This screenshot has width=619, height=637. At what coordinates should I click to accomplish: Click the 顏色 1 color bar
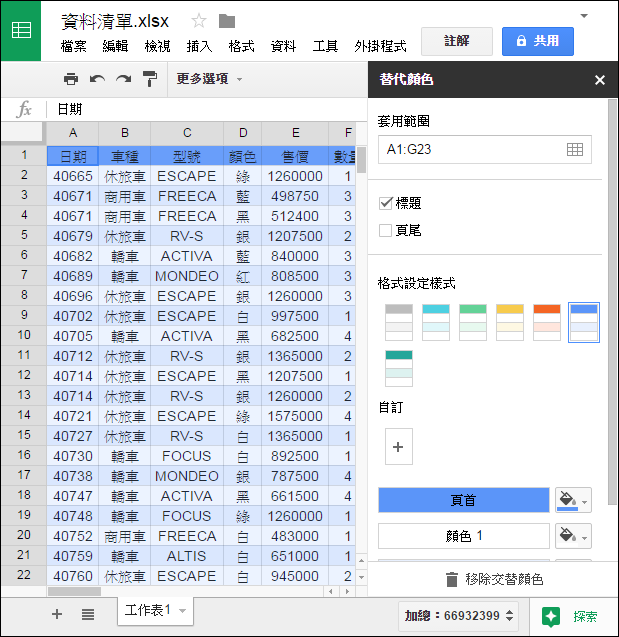463,536
